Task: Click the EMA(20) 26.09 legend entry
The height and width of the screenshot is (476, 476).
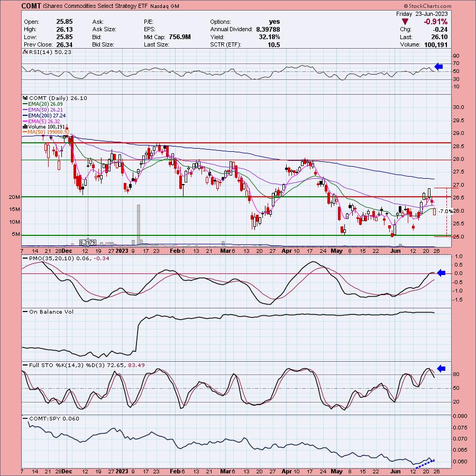Action: pos(43,104)
